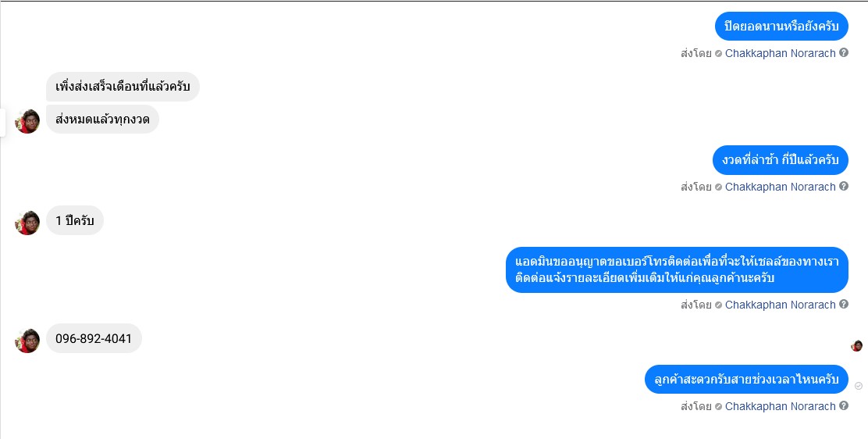The height and width of the screenshot is (439, 868).
Task: Click help icon under 'ลูกค้าสะดวกรับสายช่วงเวลาไหนครับ' message
Action: [x=844, y=405]
